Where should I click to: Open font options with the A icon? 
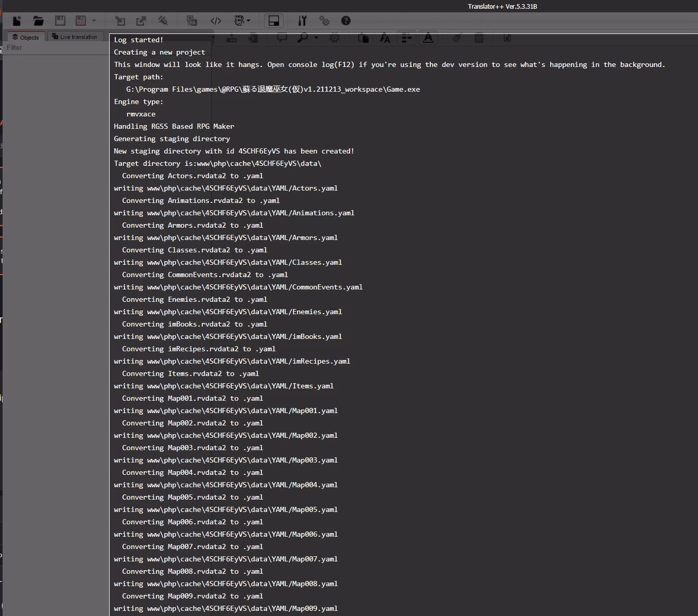tap(385, 38)
